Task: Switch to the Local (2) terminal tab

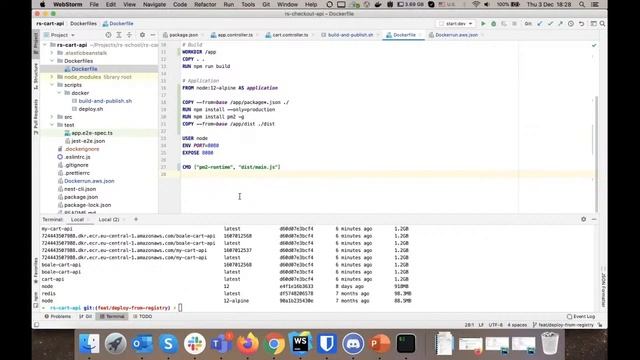Action: (109, 220)
